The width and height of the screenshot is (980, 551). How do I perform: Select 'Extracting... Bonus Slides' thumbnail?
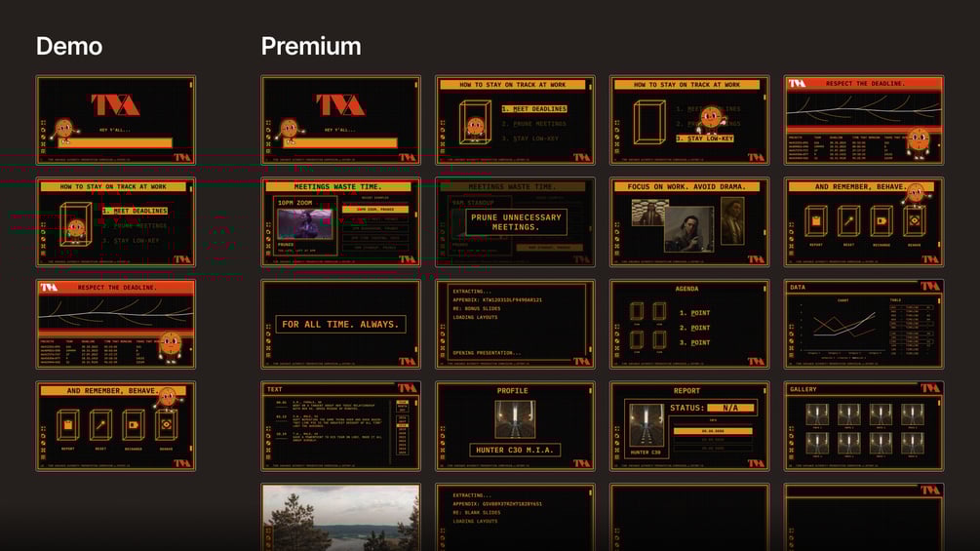pos(515,324)
